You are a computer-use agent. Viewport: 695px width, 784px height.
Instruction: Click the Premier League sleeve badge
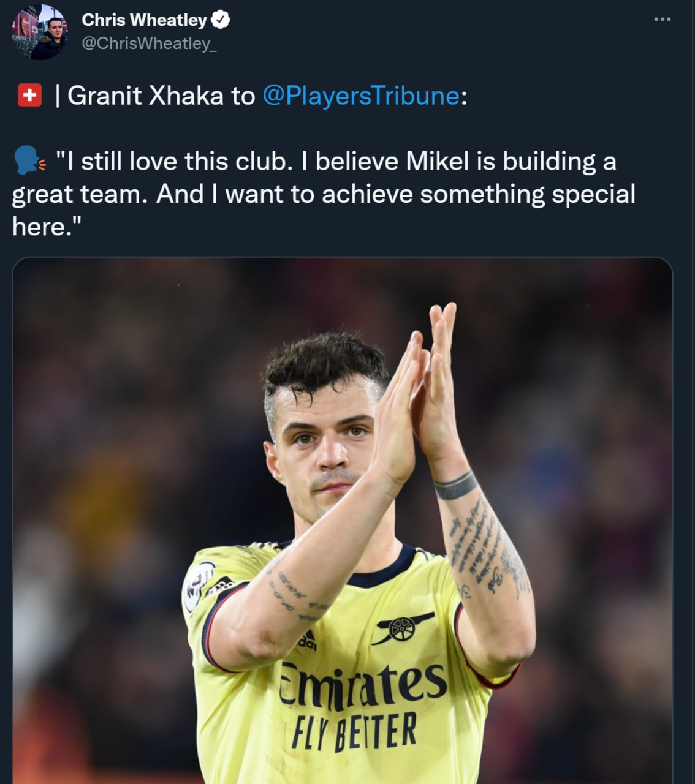click(198, 586)
